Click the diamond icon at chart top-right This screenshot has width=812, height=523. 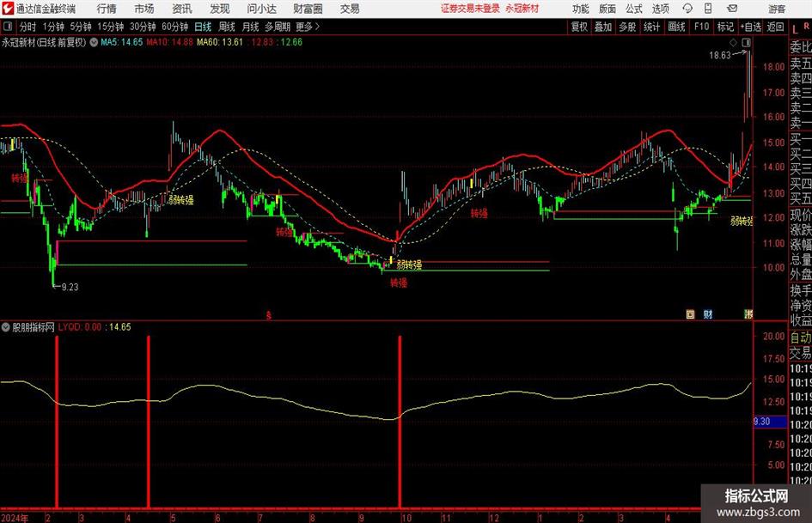coord(733,43)
